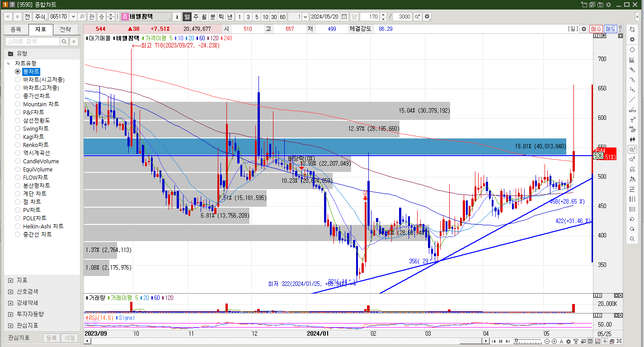This screenshot has width=644, height=347.
Task: Click the 삭제 button
Action: [69, 338]
